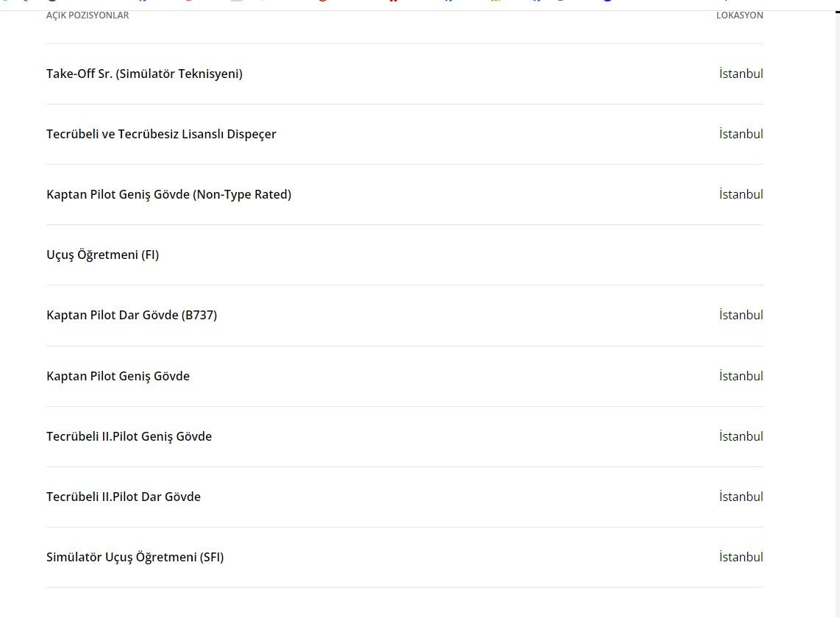
Task: Click İstanbul in the Simülatör Uçuş Öğretmeni row
Action: 741,557
